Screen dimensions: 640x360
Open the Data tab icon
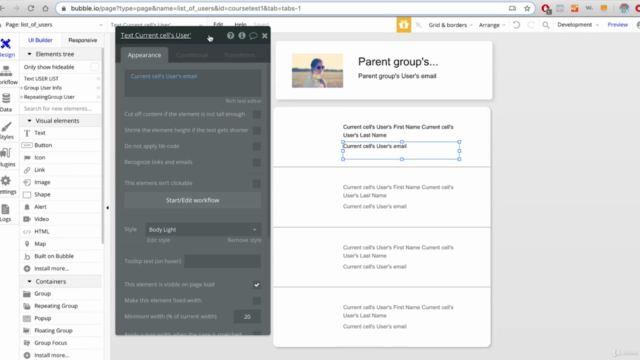[6, 102]
